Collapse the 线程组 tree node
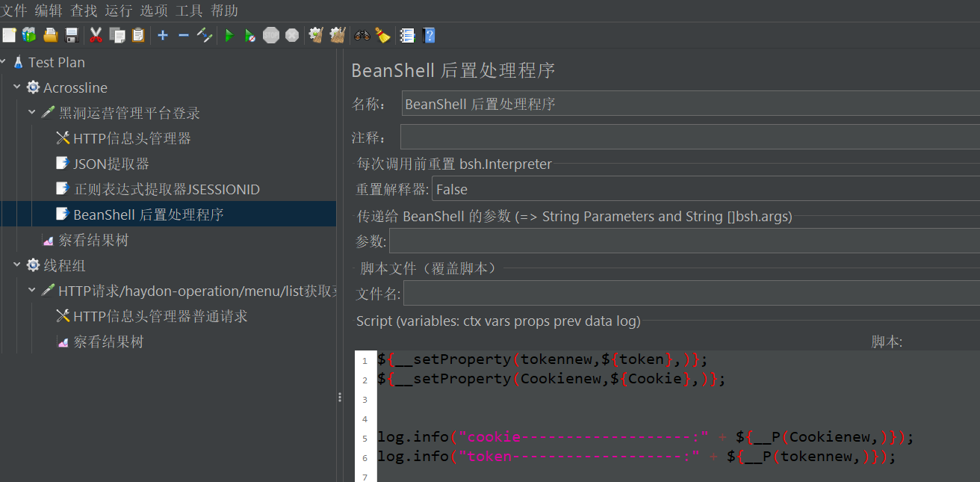 coord(17,265)
